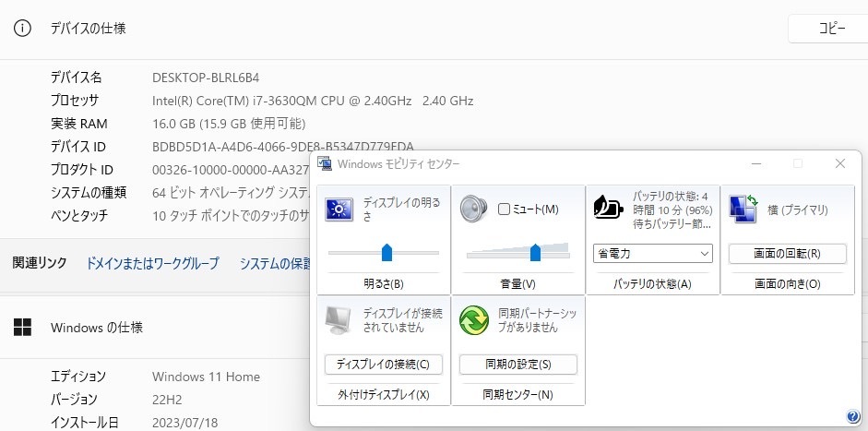868x431 pixels.
Task: Click the 同期の設定(S) button
Action: coord(518,364)
